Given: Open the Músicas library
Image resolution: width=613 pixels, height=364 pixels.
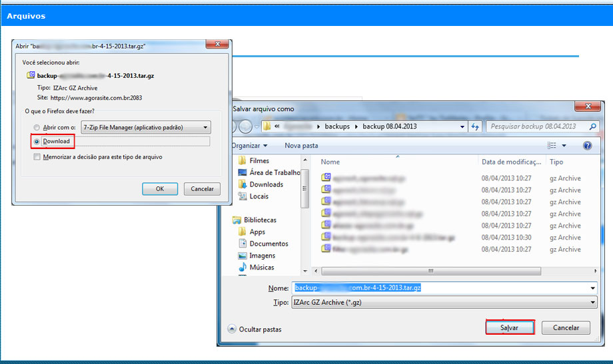Looking at the screenshot, I should [x=262, y=268].
